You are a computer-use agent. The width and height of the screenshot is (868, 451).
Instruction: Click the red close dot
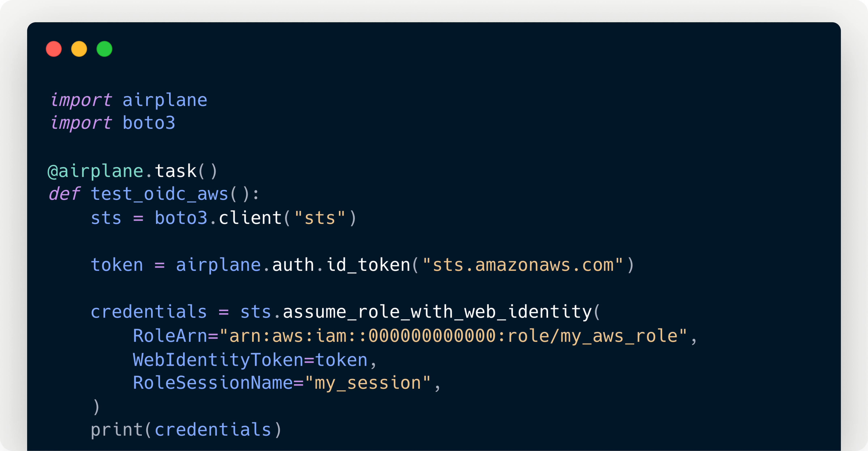pyautogui.click(x=54, y=49)
